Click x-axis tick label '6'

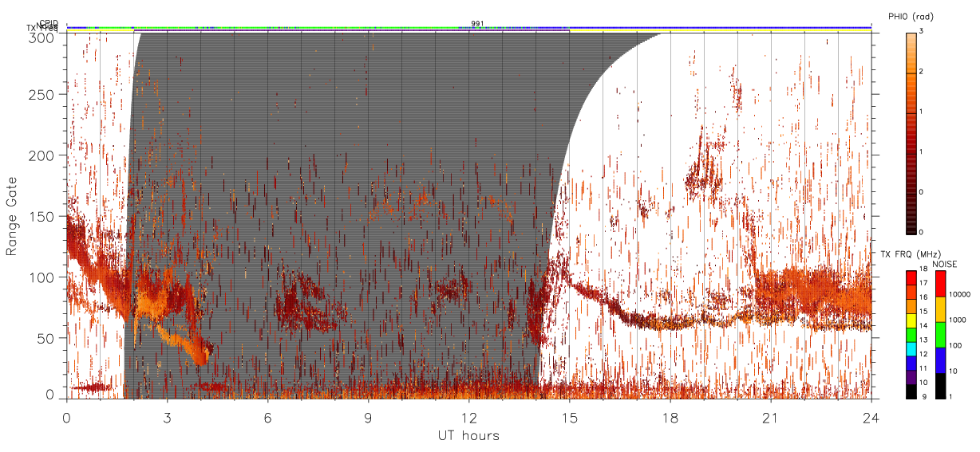[x=267, y=418]
